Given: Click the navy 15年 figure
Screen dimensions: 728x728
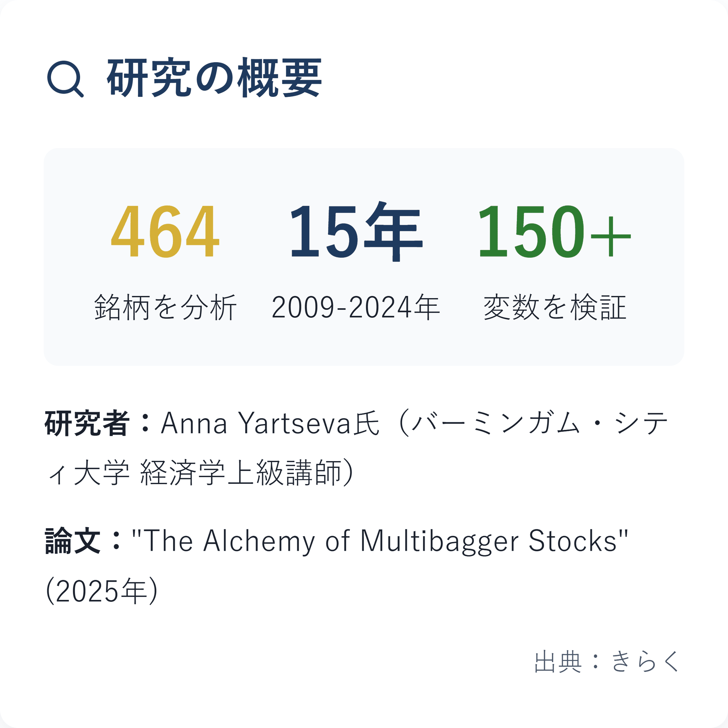Looking at the screenshot, I should (355, 231).
